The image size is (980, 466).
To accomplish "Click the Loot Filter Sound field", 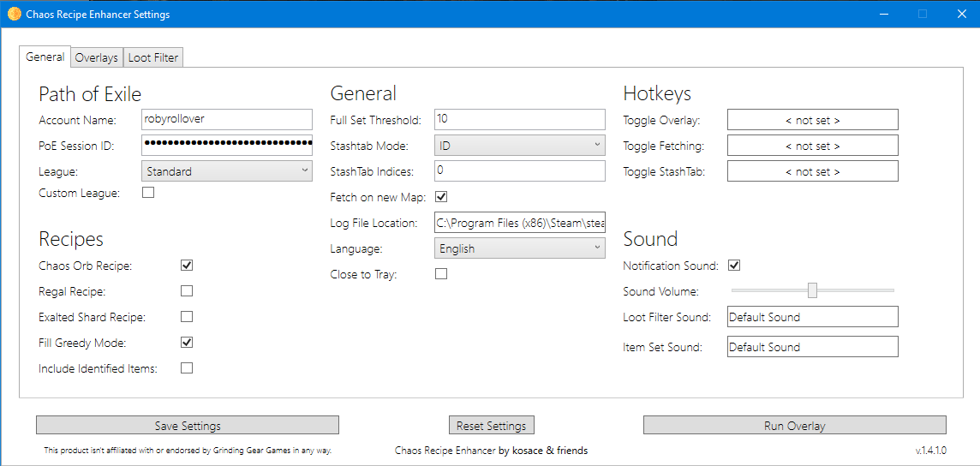I will [812, 317].
